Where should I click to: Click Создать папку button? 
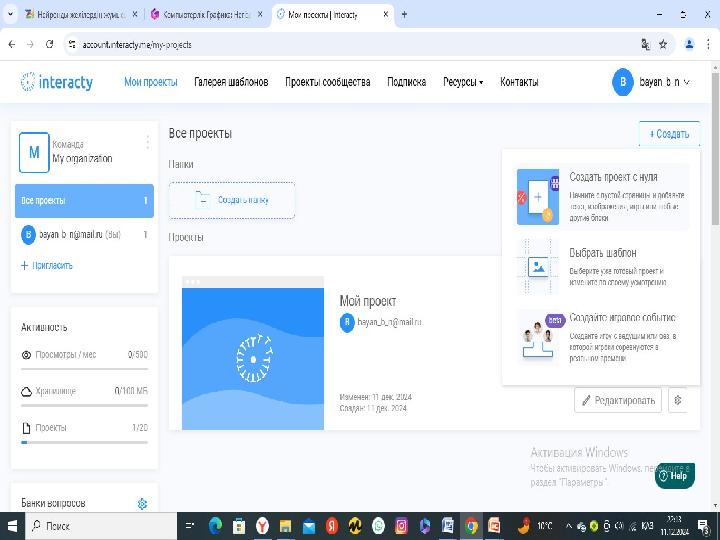point(232,200)
